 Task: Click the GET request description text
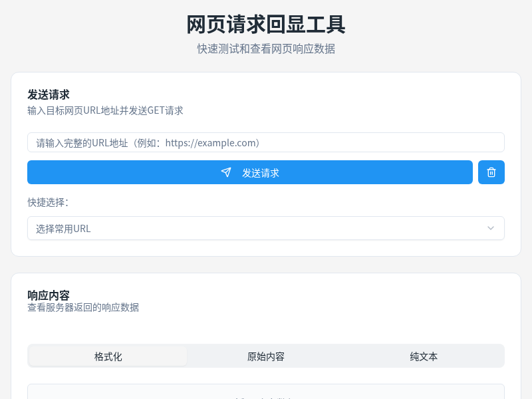coord(104,110)
